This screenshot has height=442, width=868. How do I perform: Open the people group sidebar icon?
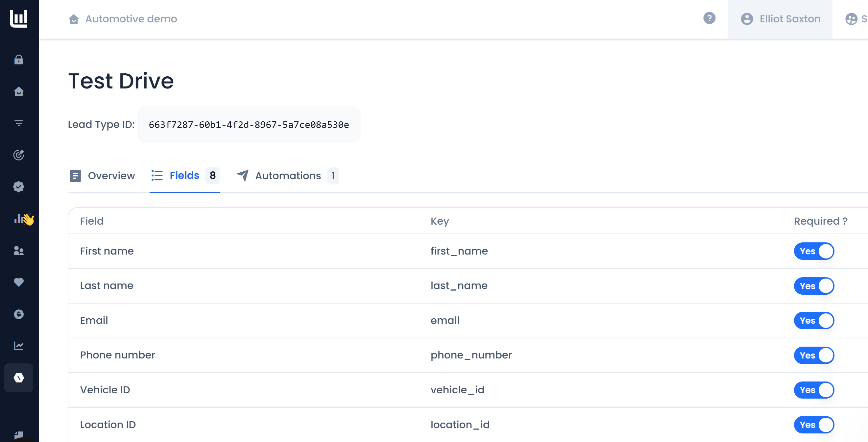coord(19,251)
